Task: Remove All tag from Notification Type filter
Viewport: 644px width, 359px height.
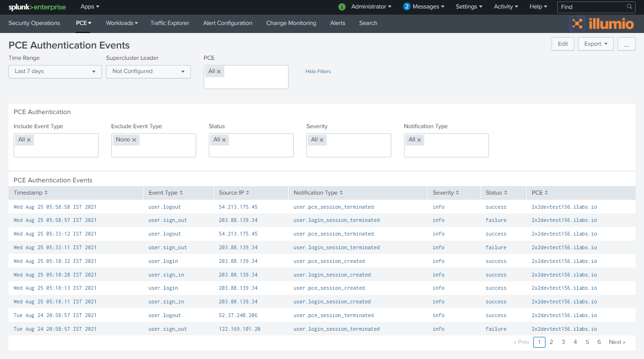Action: 419,140
